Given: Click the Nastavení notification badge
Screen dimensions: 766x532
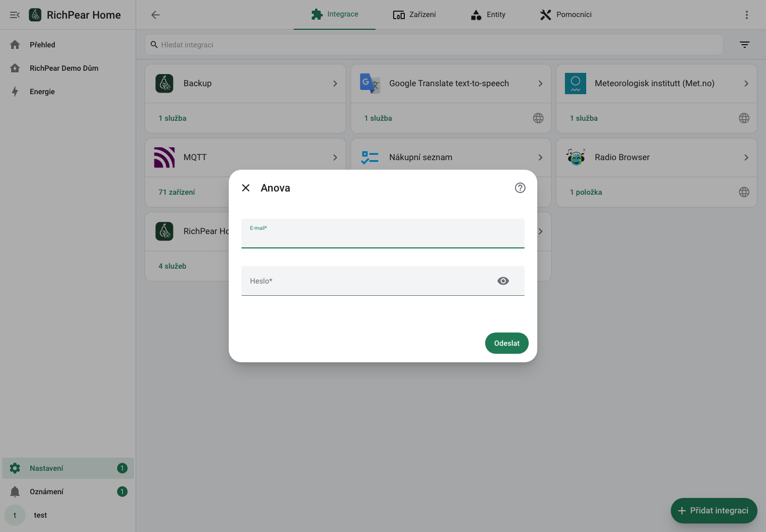Looking at the screenshot, I should (x=122, y=468).
